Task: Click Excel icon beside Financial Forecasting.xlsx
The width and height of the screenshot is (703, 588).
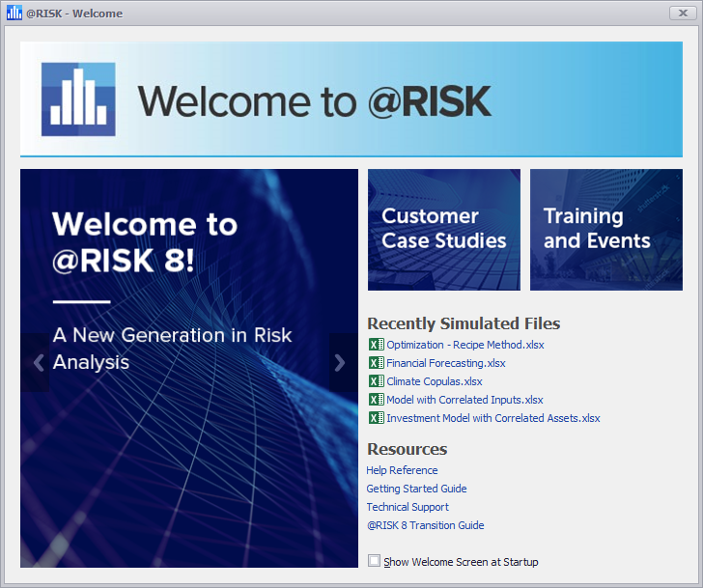Action: coord(376,363)
